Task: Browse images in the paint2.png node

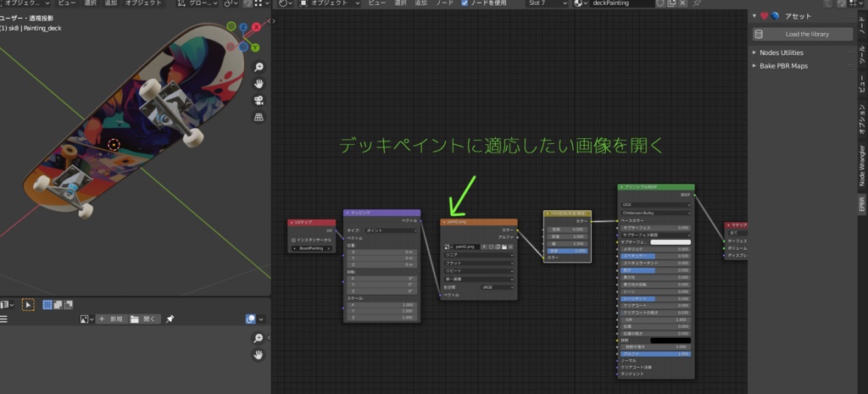Action: click(x=448, y=247)
